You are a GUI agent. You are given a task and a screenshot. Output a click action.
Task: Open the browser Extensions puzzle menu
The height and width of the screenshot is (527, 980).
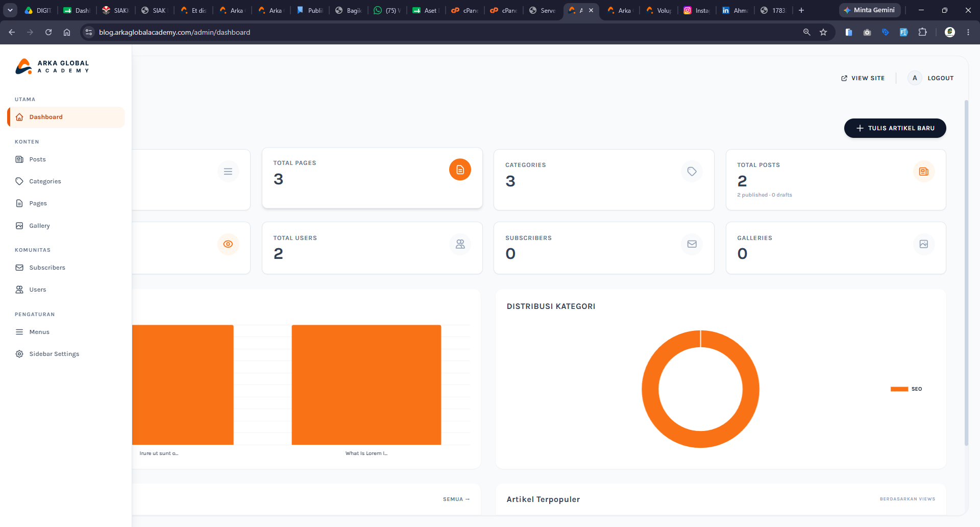(922, 32)
